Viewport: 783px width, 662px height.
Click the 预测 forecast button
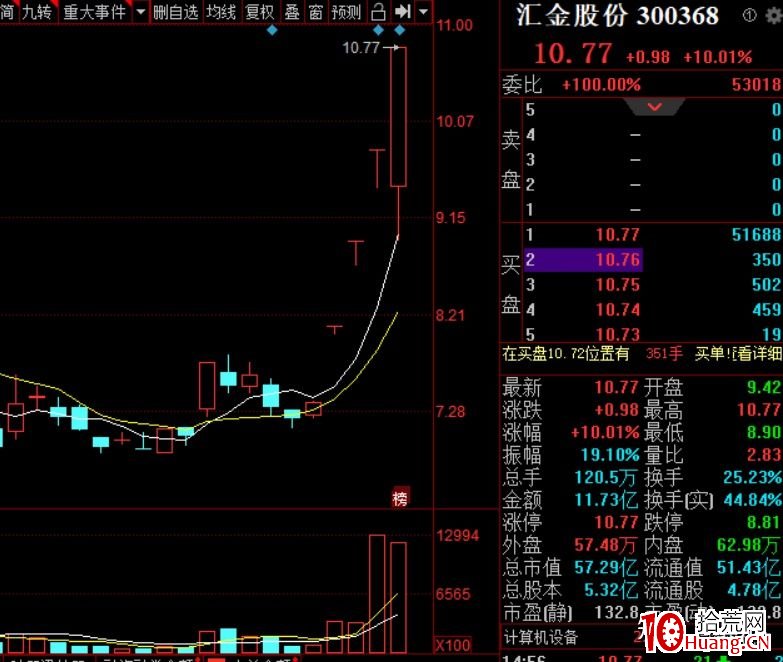click(x=346, y=11)
